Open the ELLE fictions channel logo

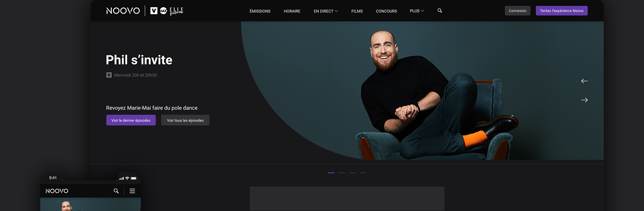[x=176, y=11]
